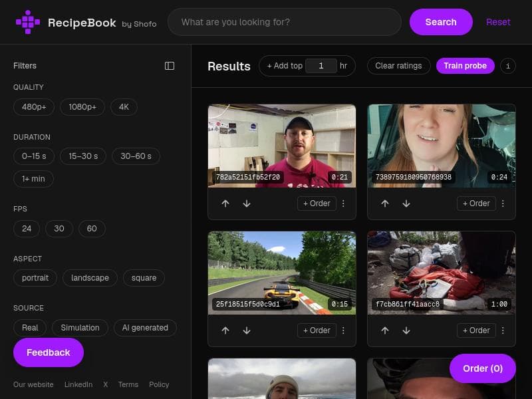Open the Order (0) cart button
532x399 pixels.
pyautogui.click(x=483, y=368)
